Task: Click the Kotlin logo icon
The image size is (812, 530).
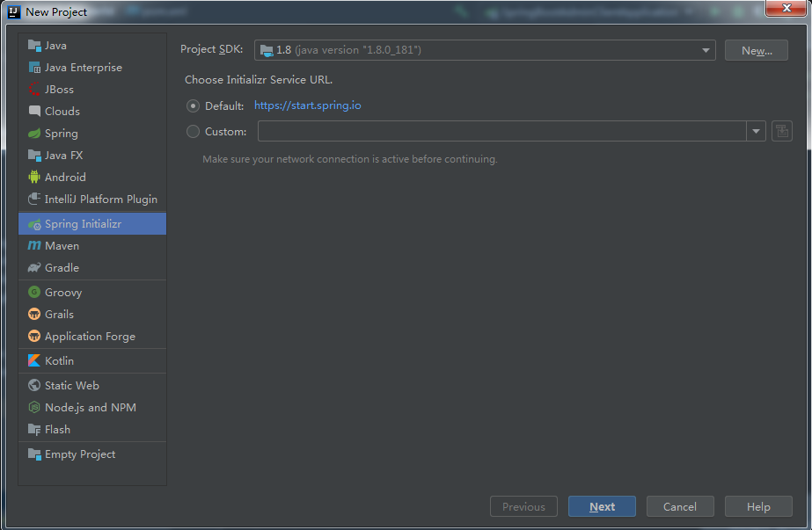Action: coord(34,360)
